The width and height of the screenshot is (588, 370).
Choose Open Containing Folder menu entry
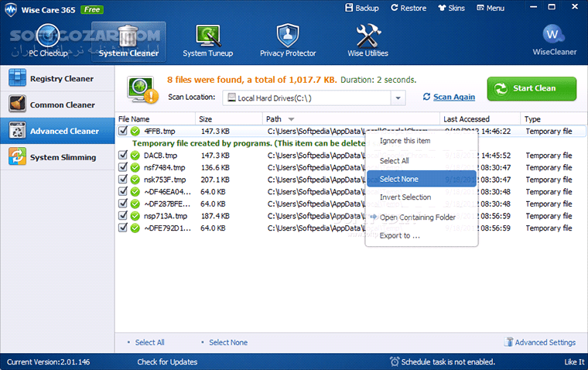pos(417,218)
